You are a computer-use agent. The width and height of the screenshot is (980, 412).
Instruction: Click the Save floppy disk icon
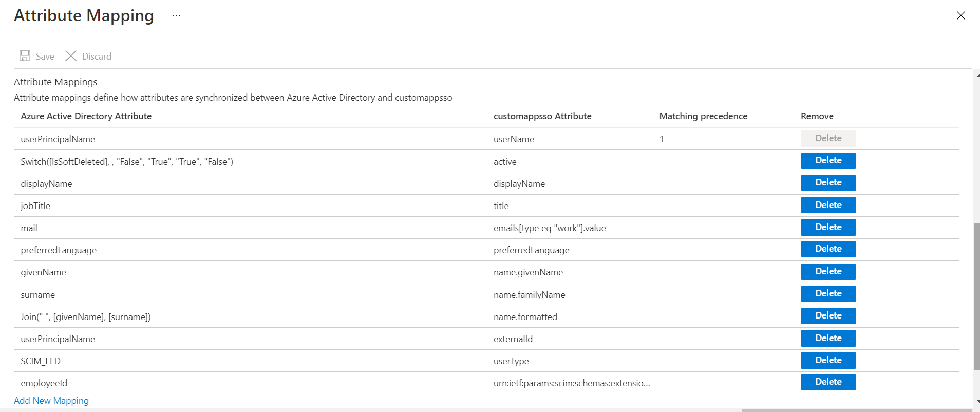pos(25,56)
